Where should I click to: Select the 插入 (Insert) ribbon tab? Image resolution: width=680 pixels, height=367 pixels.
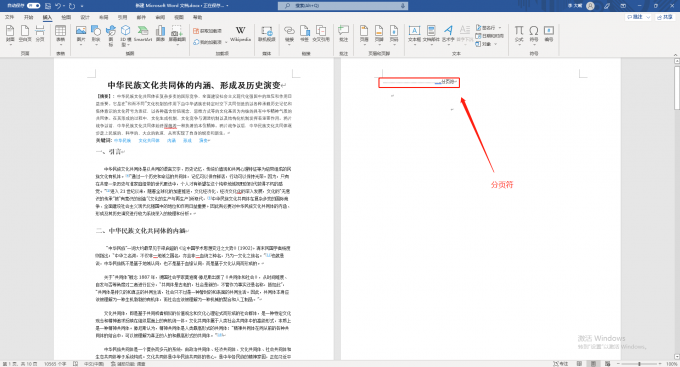tap(47, 17)
